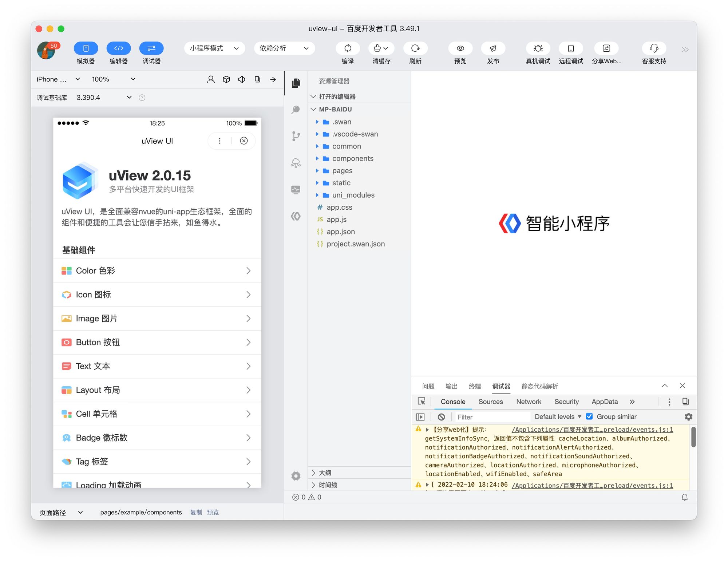Expand the uni_modules folder

(x=359, y=195)
